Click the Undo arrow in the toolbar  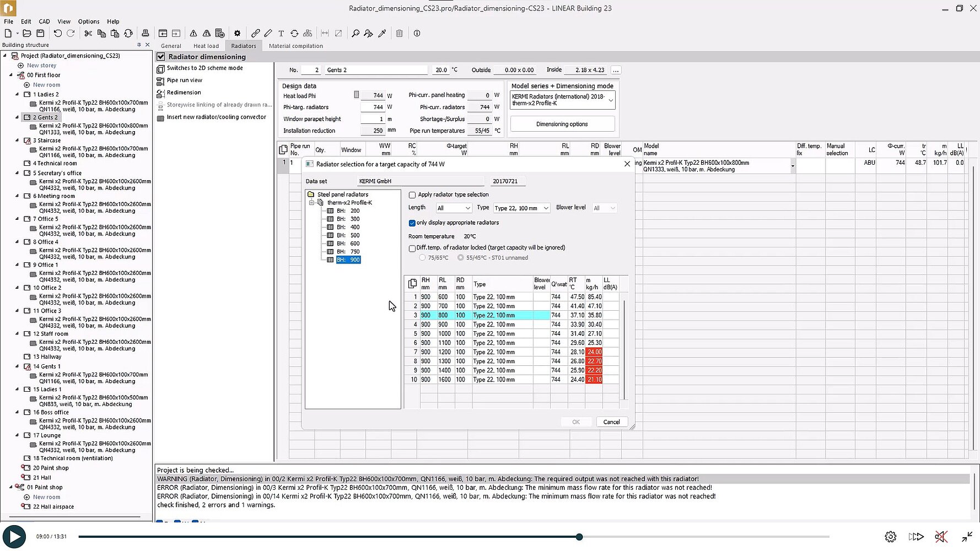click(x=57, y=34)
